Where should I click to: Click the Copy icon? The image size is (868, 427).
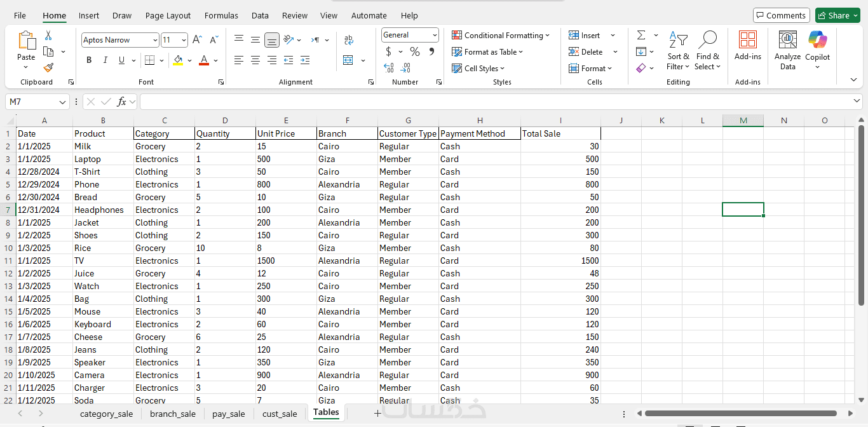point(48,51)
